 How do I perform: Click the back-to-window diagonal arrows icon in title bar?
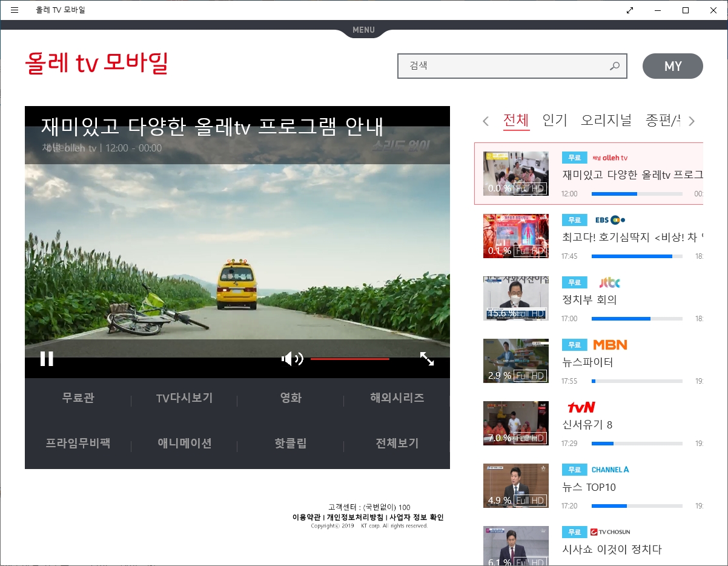tap(630, 10)
